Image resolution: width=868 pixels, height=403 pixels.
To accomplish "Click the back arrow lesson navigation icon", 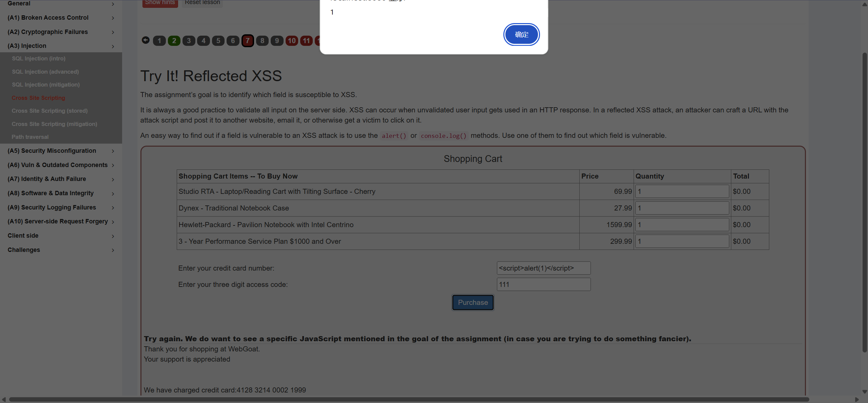I will click(146, 40).
